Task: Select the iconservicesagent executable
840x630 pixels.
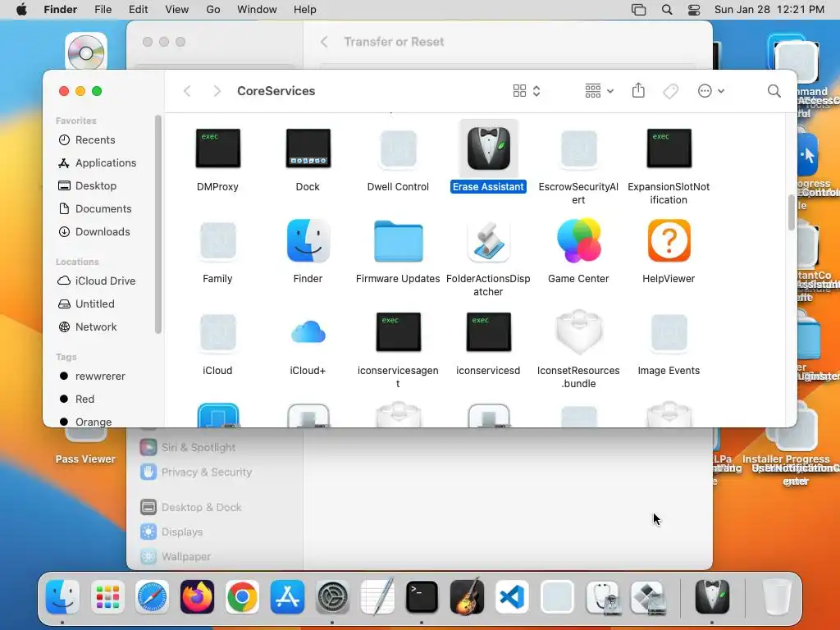Action: click(398, 332)
